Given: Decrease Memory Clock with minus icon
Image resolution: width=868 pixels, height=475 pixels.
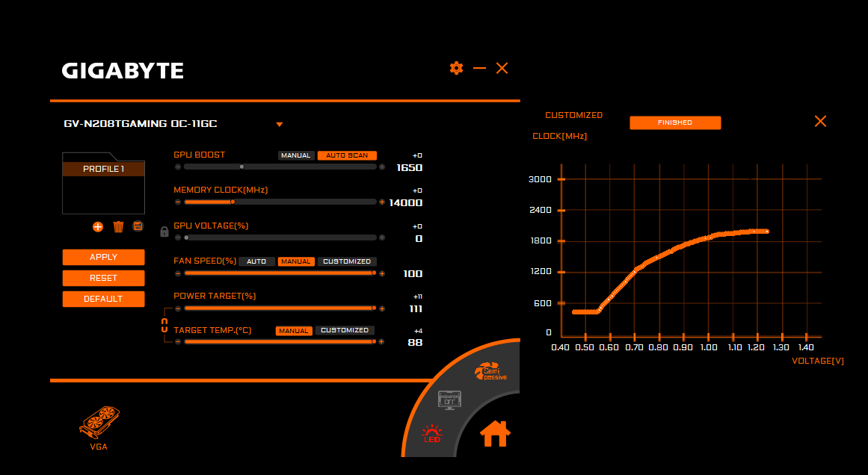Looking at the screenshot, I should point(178,202).
